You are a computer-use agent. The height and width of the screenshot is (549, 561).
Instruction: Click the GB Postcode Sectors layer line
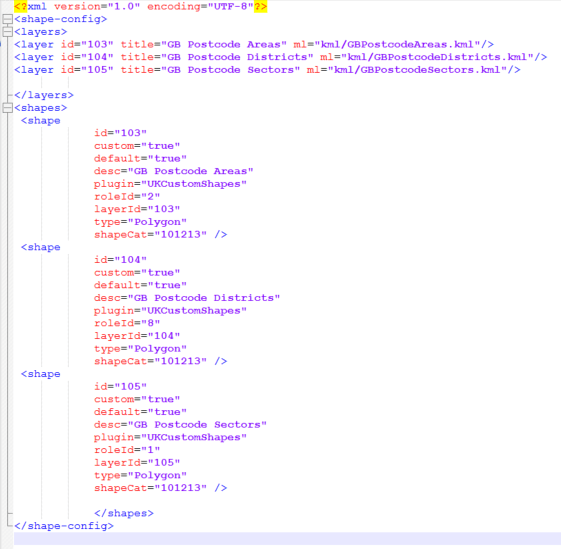coord(267,70)
